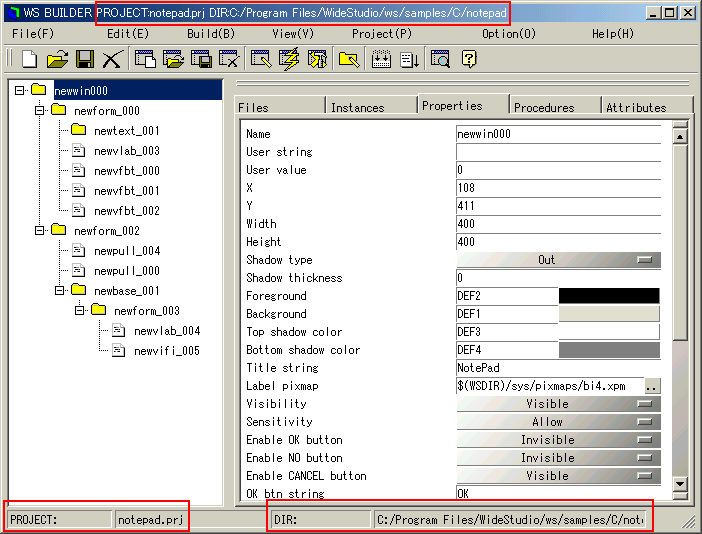Open the Build(B) menu
This screenshot has width=702, height=534.
tap(211, 33)
